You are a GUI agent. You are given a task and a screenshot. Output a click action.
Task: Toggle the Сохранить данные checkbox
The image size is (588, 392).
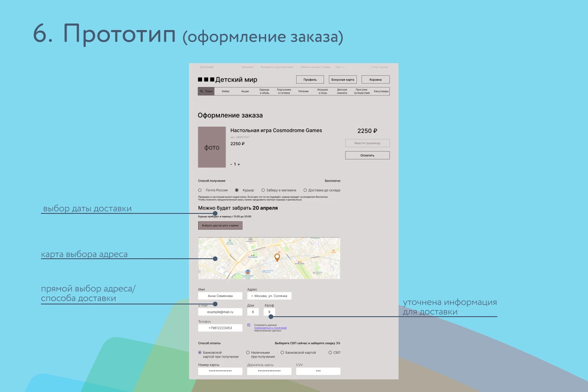tap(249, 325)
